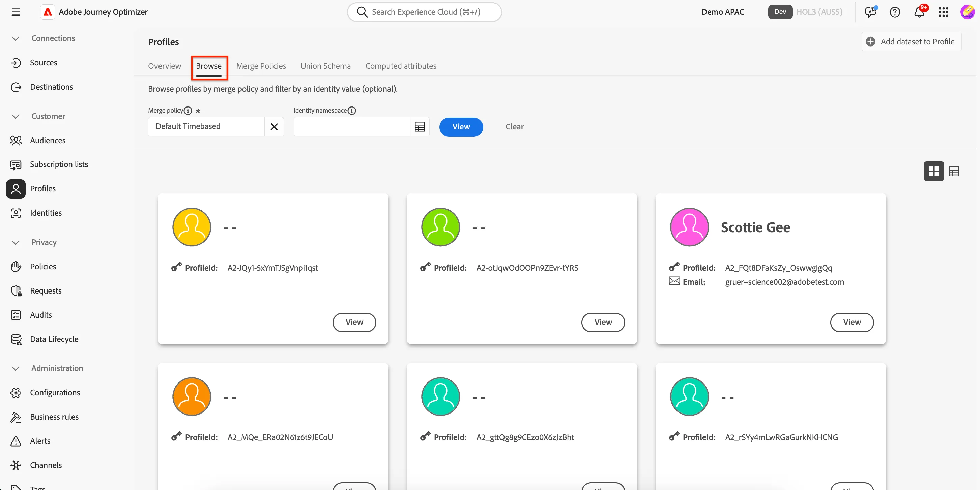This screenshot has height=490, width=980.
Task: Collapse the Customer section
Action: 16,116
